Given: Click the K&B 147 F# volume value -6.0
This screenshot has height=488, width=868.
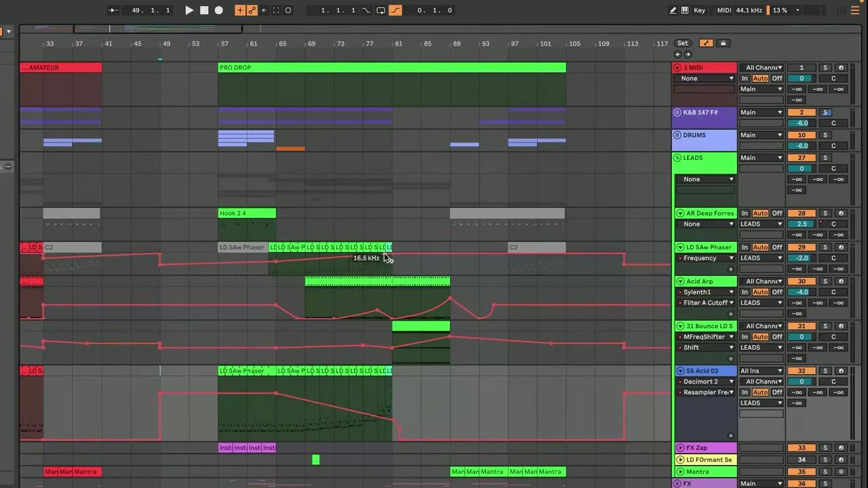Looking at the screenshot, I should tap(802, 123).
